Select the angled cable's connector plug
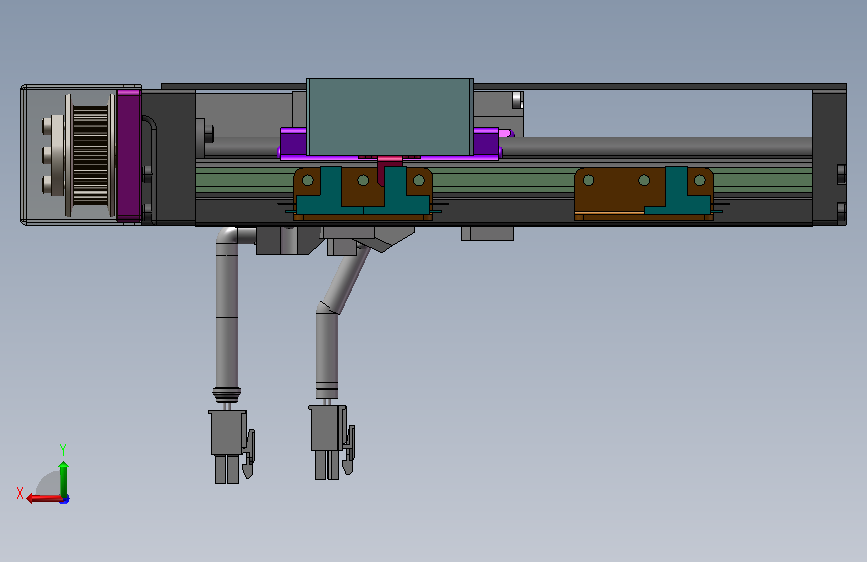The image size is (867, 562). pyautogui.click(x=331, y=442)
